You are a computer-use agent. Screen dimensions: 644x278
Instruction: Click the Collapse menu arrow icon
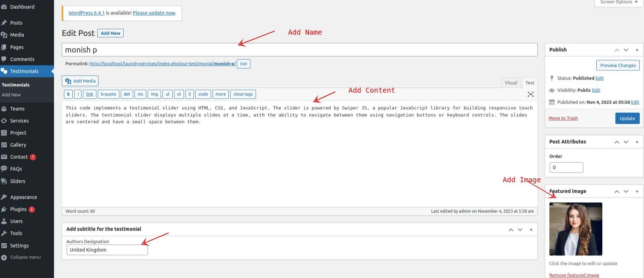click(4, 257)
